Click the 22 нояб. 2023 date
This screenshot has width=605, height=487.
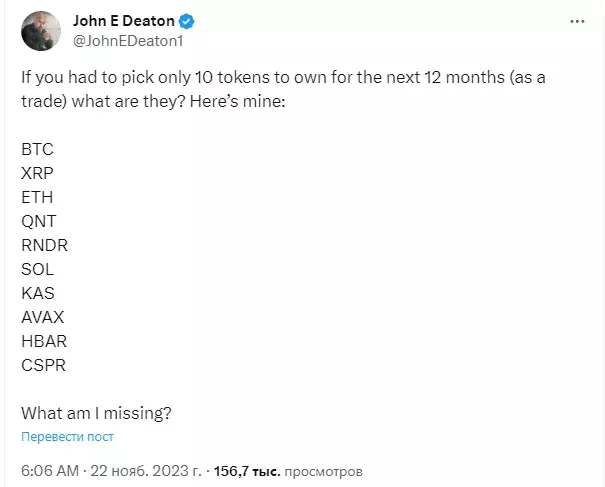(x=146, y=471)
